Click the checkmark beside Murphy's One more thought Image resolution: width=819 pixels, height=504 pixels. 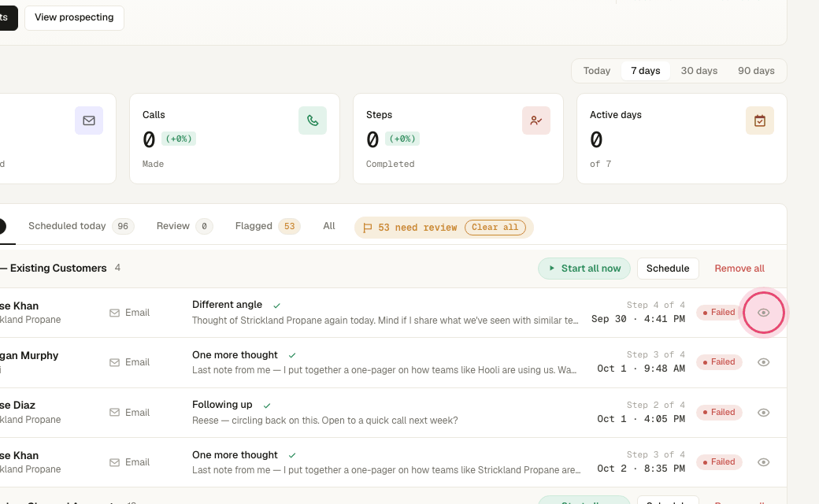pyautogui.click(x=292, y=355)
